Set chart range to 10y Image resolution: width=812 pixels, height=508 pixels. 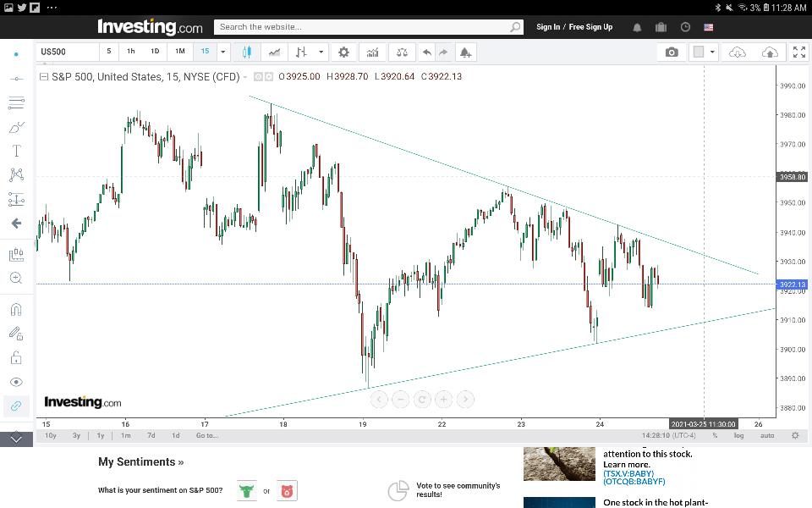[51, 435]
